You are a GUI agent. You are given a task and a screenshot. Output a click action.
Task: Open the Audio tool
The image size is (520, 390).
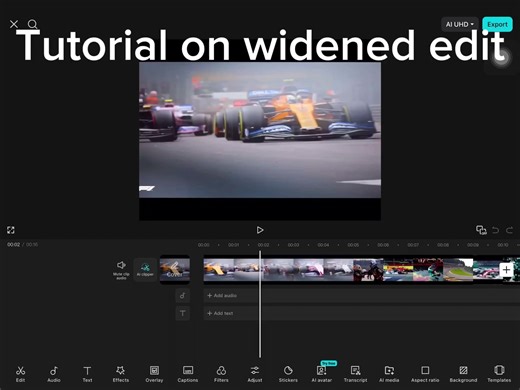click(x=54, y=374)
